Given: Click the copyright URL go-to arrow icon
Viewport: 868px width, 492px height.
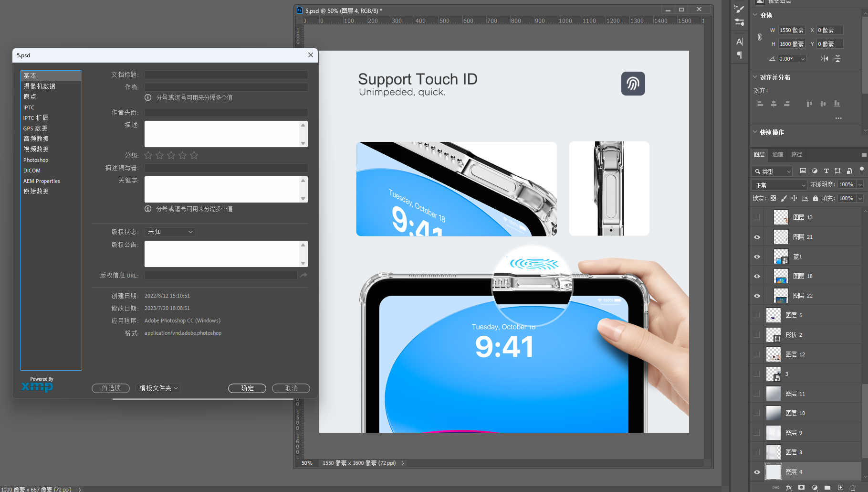Looking at the screenshot, I should (x=303, y=275).
